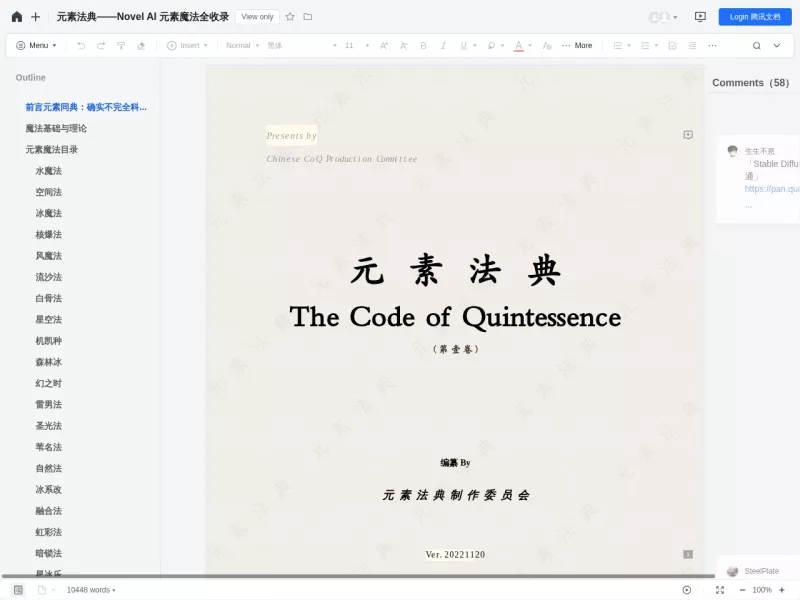Image resolution: width=800 pixels, height=600 pixels.
Task: Click the horizontal scrollbar under the document
Action: [x=358, y=576]
